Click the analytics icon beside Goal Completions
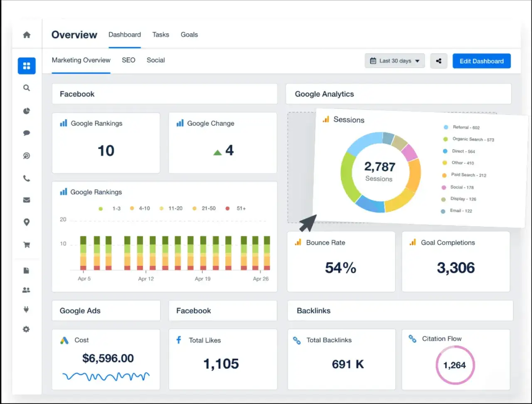The image size is (532, 404). pyautogui.click(x=413, y=242)
